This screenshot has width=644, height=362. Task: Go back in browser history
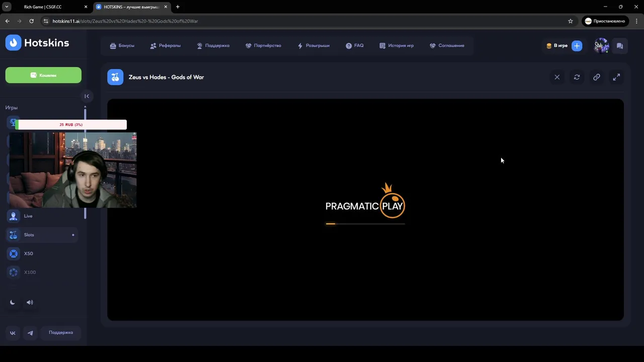pyautogui.click(x=7, y=21)
